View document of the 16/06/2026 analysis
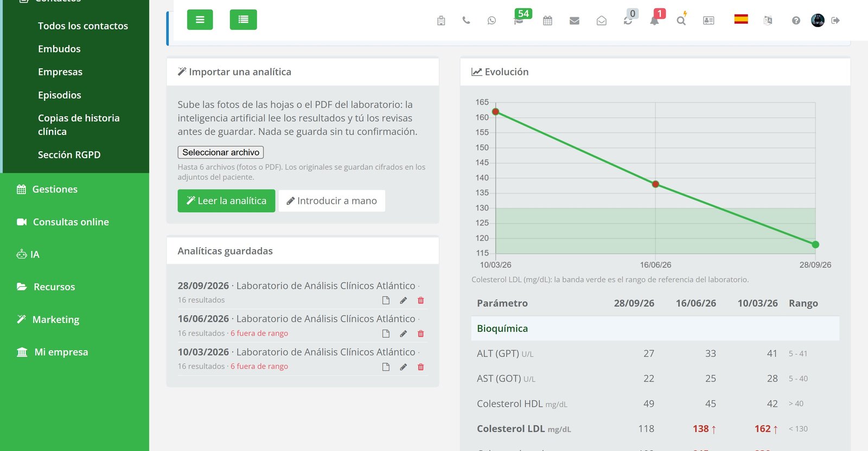 point(386,333)
